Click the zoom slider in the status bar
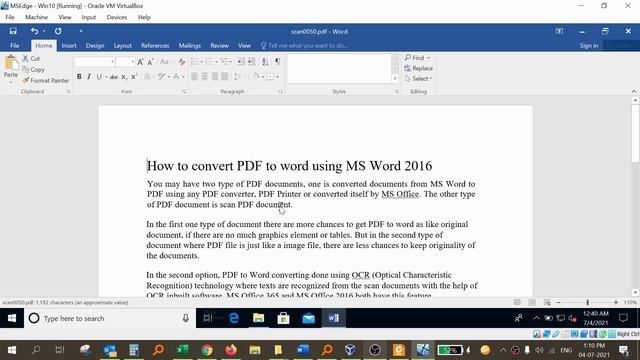 coord(587,302)
